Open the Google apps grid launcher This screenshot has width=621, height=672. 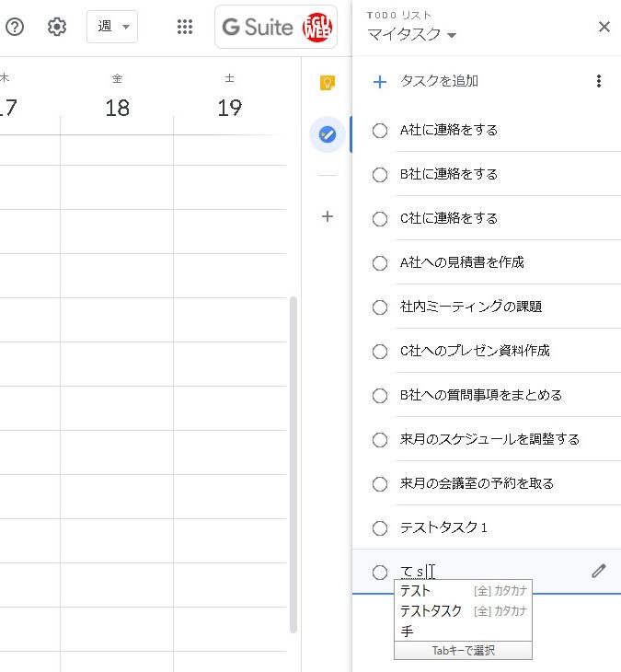tap(185, 27)
